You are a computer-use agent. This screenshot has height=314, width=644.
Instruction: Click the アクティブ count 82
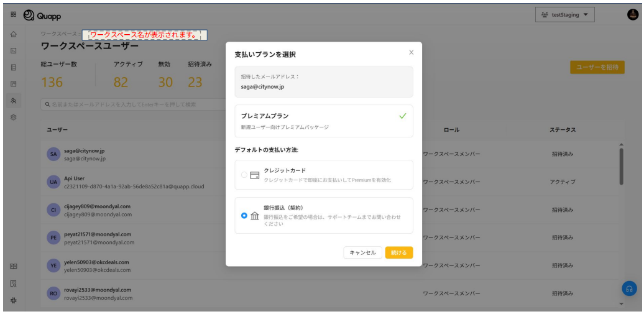coord(121,82)
